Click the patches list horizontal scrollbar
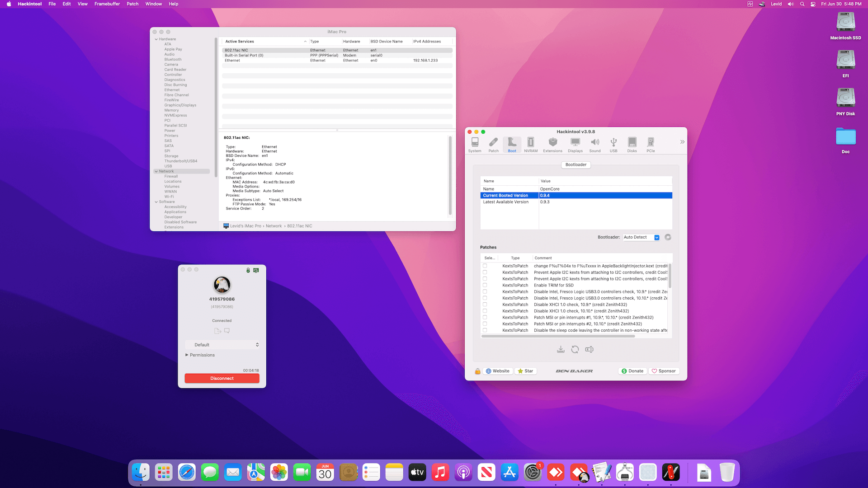This screenshot has width=868, height=488. 558,336
